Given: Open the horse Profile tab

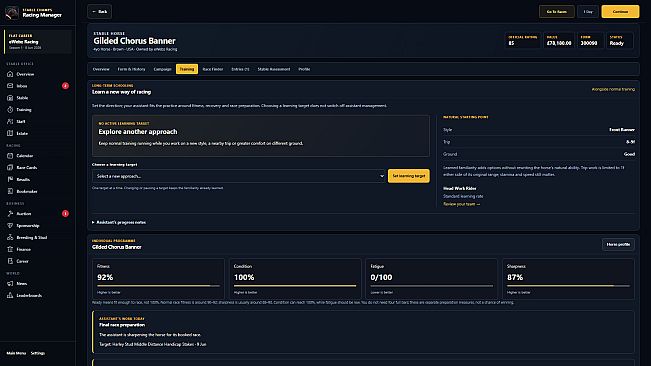Looking at the screenshot, I should [x=304, y=69].
